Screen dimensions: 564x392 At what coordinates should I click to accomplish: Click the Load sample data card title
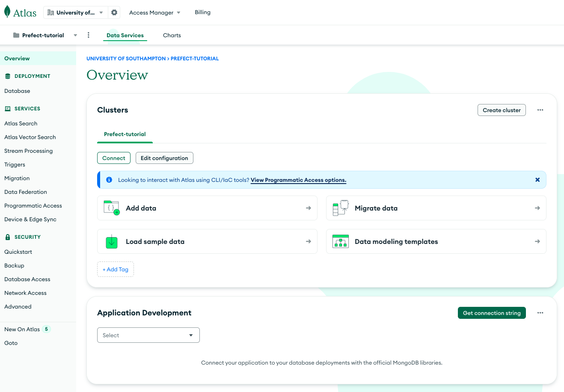pyautogui.click(x=155, y=241)
